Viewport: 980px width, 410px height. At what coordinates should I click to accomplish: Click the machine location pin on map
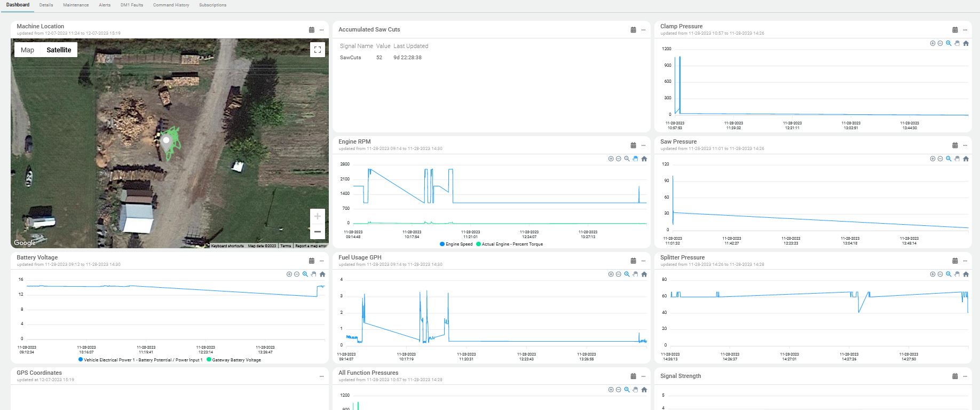[166, 141]
